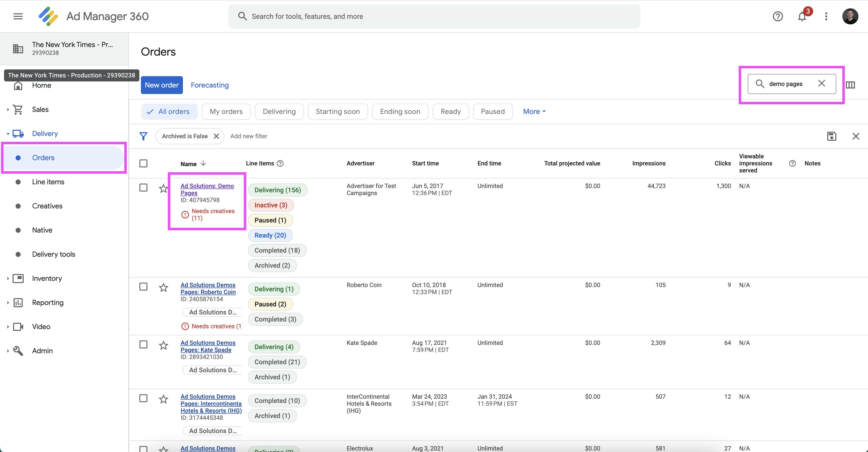Image resolution: width=868 pixels, height=452 pixels.
Task: Go to Line items in sidebar
Action: pos(48,182)
